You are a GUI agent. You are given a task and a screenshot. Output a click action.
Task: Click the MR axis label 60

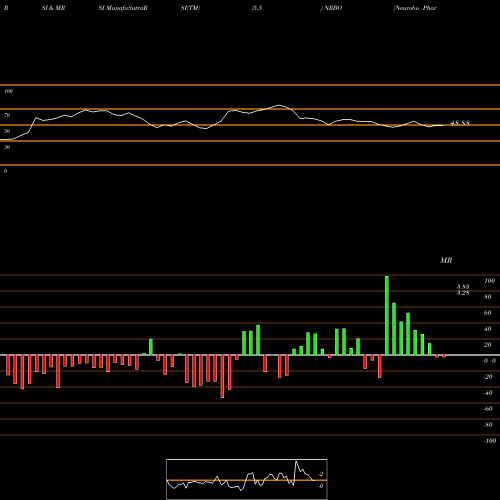click(488, 313)
